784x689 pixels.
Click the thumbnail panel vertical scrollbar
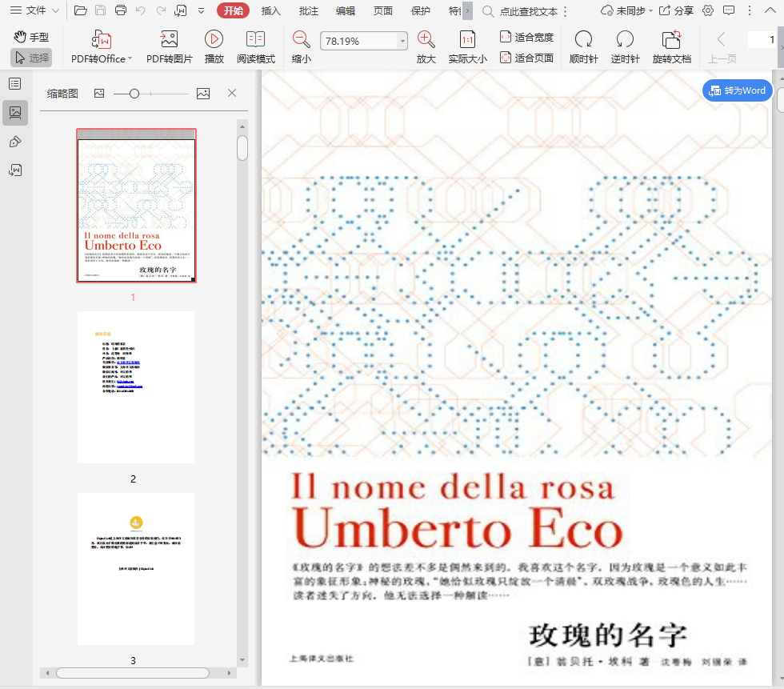click(242, 148)
